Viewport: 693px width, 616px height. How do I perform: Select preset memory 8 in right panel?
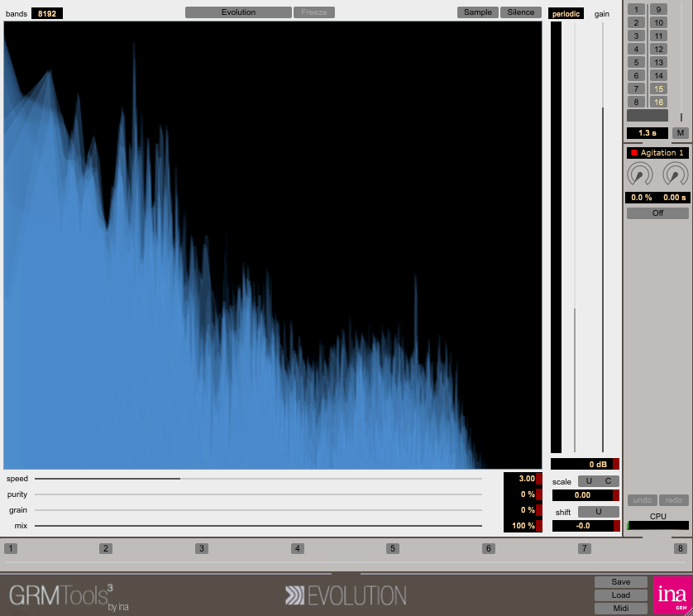(636, 102)
